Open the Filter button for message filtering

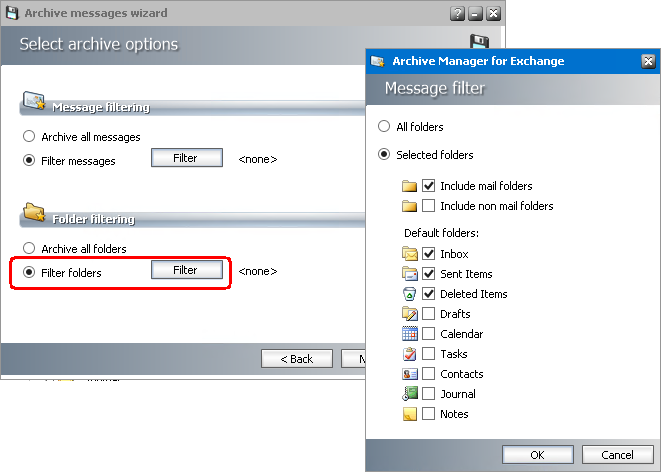[x=187, y=158]
